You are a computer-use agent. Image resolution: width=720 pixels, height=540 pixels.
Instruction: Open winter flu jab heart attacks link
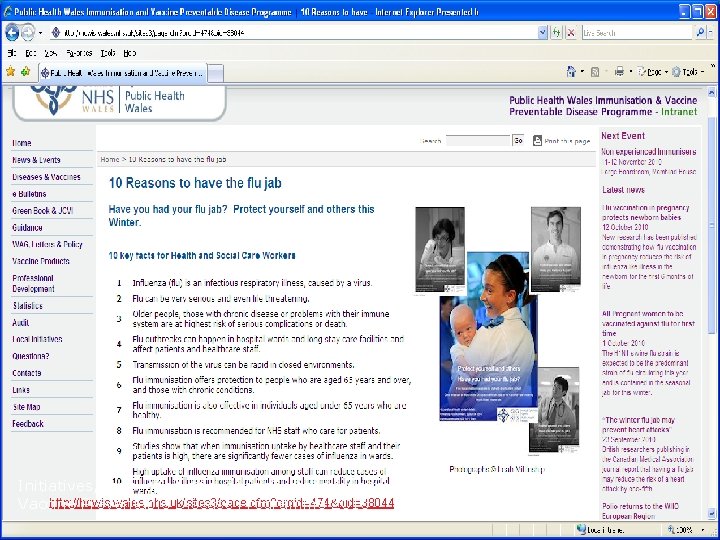point(639,425)
